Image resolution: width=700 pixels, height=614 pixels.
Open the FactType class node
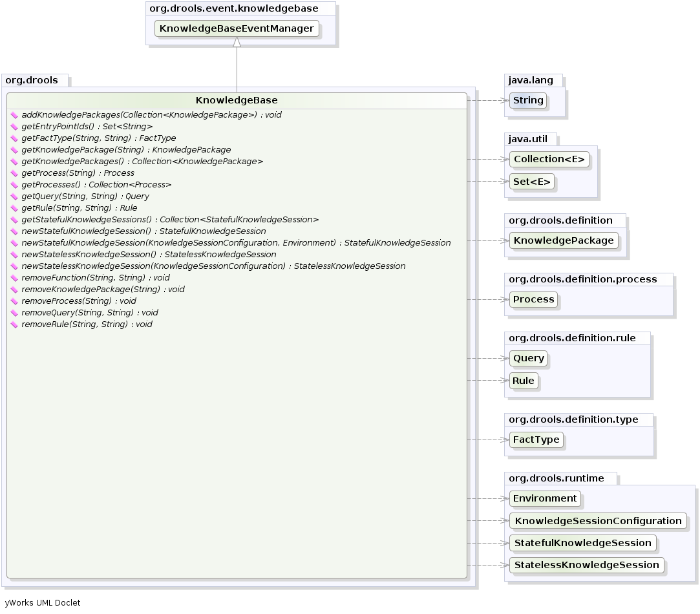(x=536, y=440)
